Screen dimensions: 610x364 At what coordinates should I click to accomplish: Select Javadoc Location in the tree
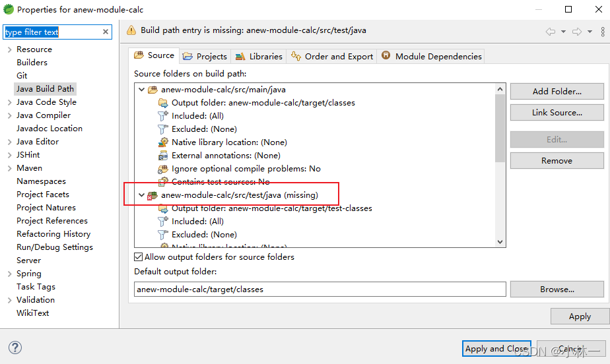50,129
